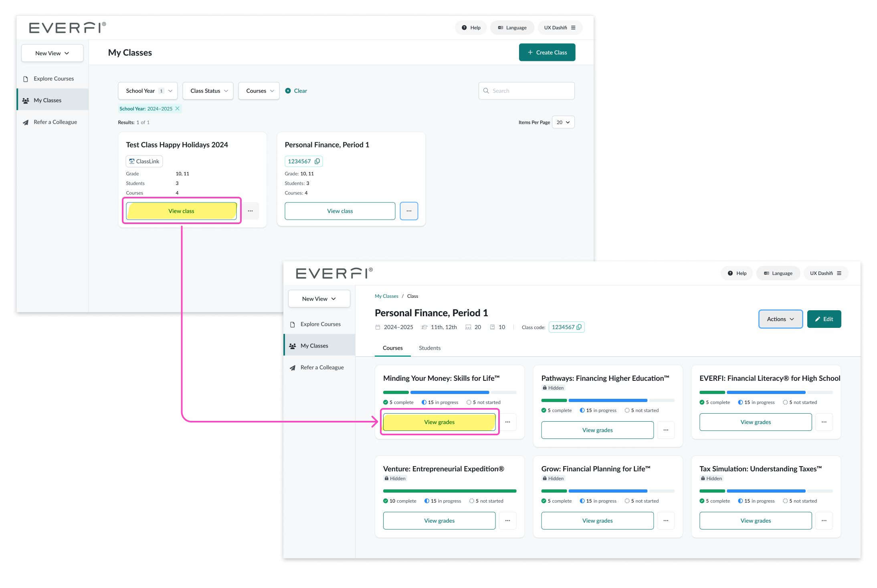Viewport: 877px width, 588px height.
Task: Click the Venture course progress bar
Action: [449, 491]
